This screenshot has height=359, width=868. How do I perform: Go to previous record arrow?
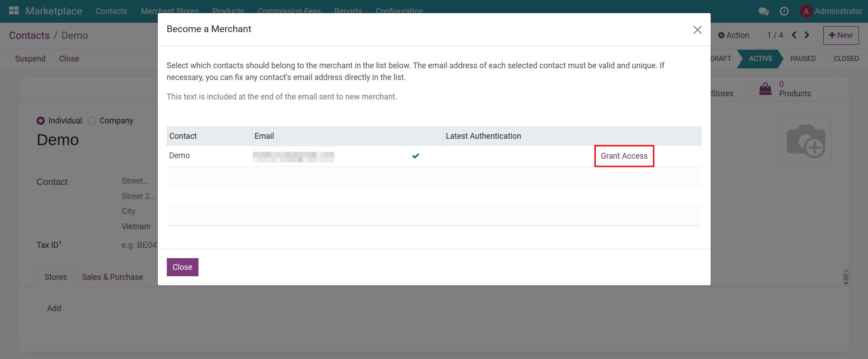tap(794, 35)
